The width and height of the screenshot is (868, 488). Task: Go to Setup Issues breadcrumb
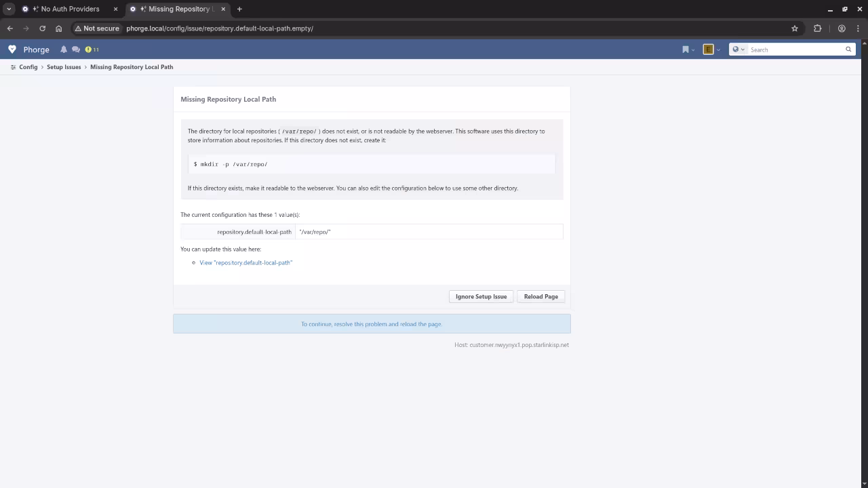pyautogui.click(x=64, y=67)
